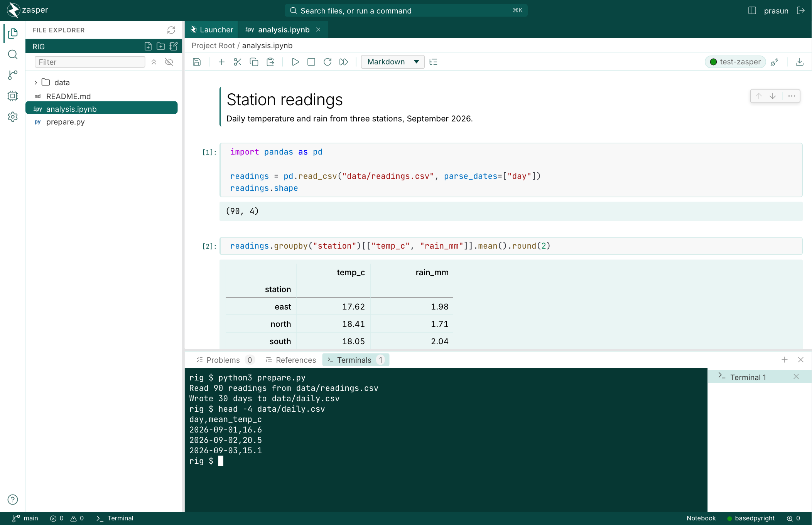812x525 pixels.
Task: Add a new terminal
Action: coord(785,360)
